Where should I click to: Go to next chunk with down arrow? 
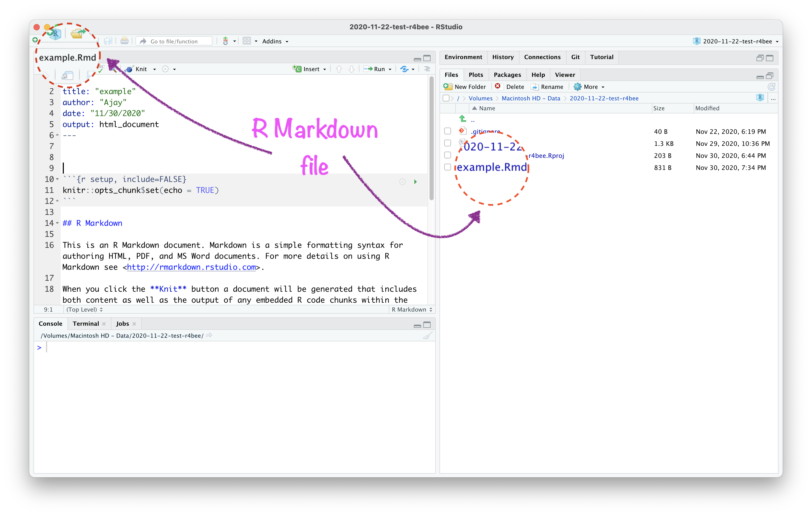351,69
